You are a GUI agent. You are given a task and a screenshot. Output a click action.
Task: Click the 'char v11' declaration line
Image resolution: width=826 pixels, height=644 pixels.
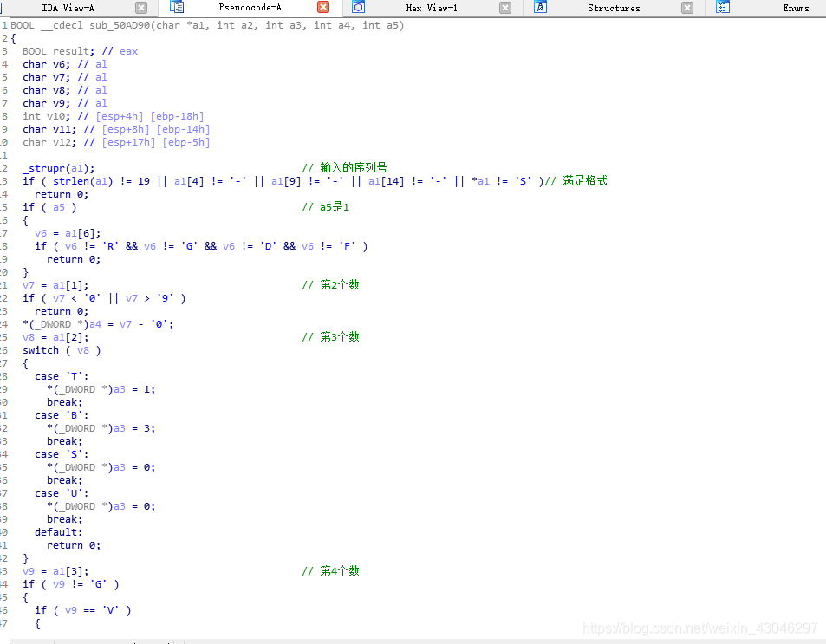[x=116, y=129]
